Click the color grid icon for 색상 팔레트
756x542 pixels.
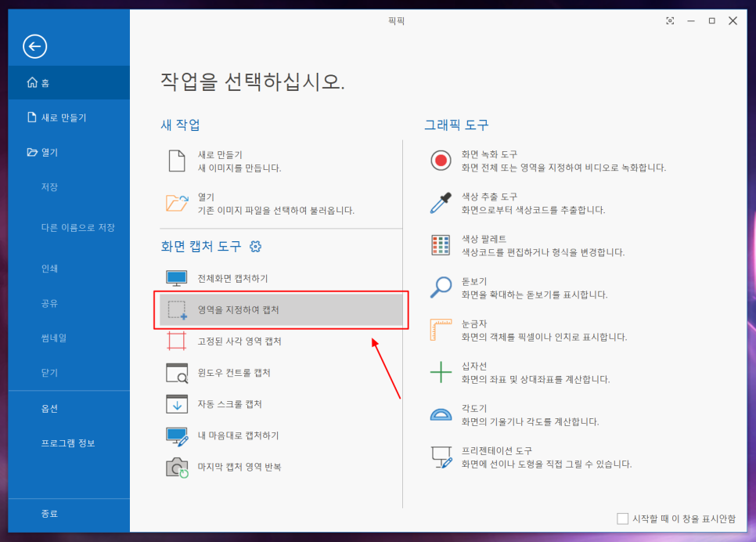(441, 244)
